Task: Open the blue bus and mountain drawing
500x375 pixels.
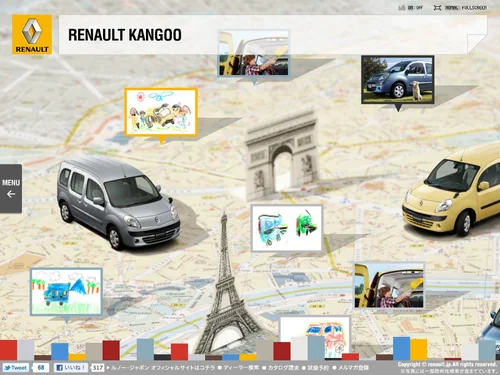Action: point(66,292)
